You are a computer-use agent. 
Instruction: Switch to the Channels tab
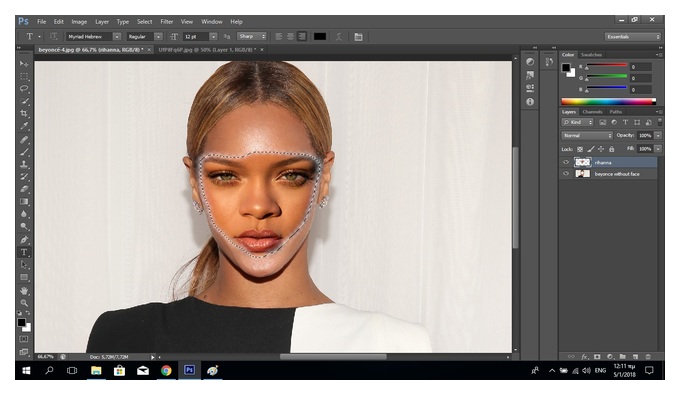pos(592,112)
